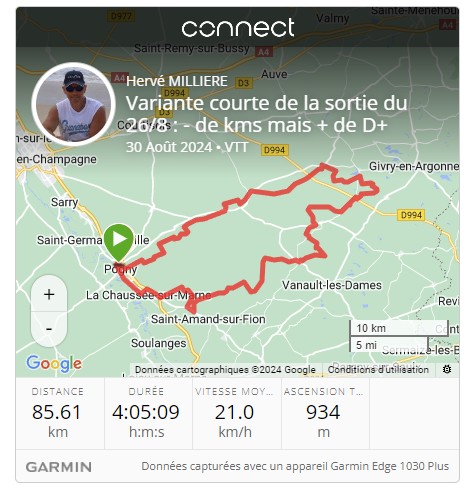Open the Variante courte activity title
The width and height of the screenshot is (476, 492).
266,114
